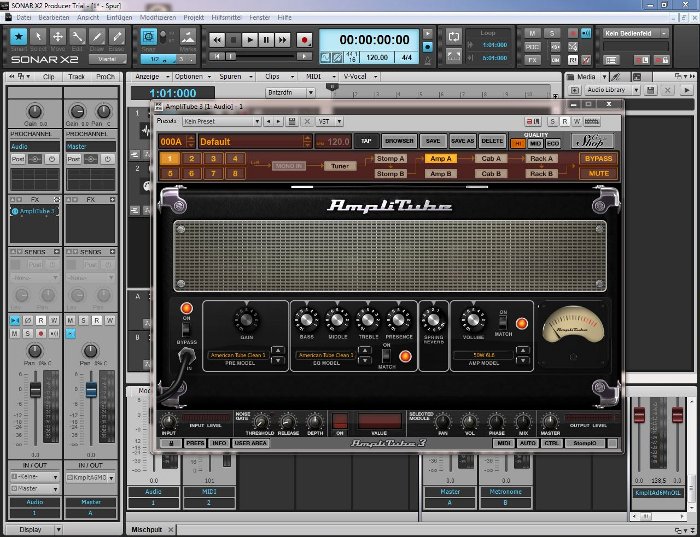Click the amp GAIN knob
Viewport: 700px width, 537px height.
tap(246, 320)
